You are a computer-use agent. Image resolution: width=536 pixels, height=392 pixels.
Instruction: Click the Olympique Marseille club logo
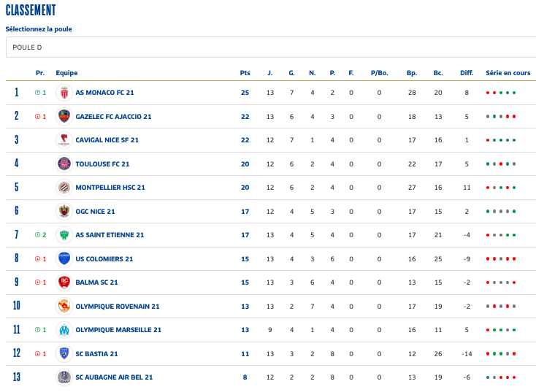pos(64,330)
